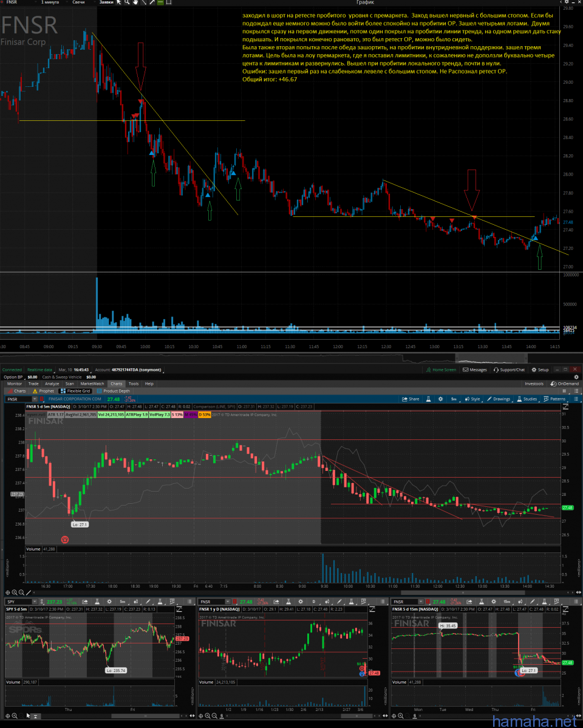Open the Flexible Grid subtab
The width and height of the screenshot is (583, 728).
point(75,391)
